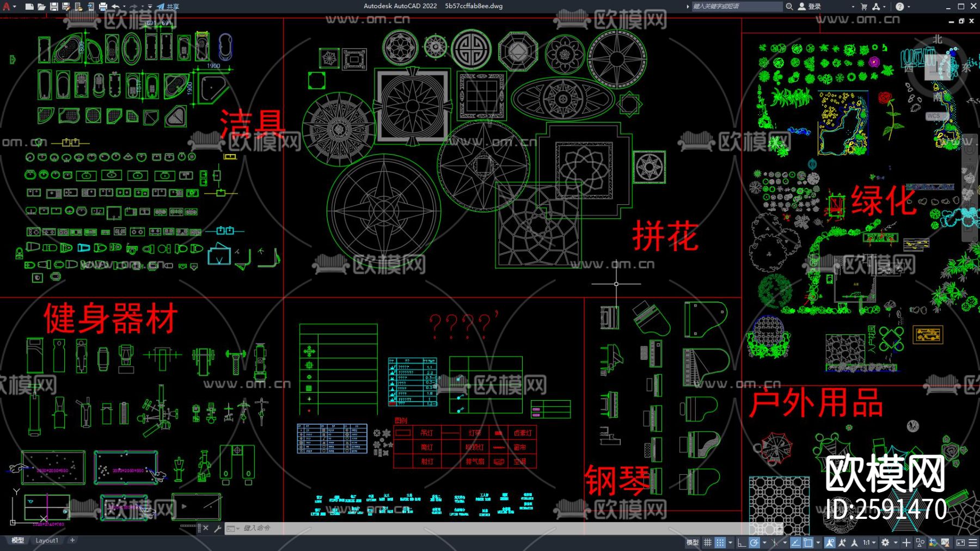Click the hardware acceleration status icon
Viewport: 980px width, 551px height.
pyautogui.click(x=933, y=542)
